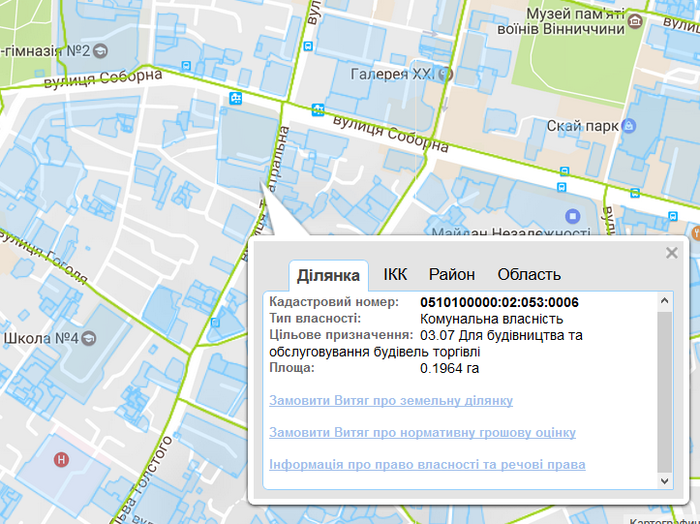Click the 'Галерея XXI' map label
The width and height of the screenshot is (700, 524).
tap(392, 74)
